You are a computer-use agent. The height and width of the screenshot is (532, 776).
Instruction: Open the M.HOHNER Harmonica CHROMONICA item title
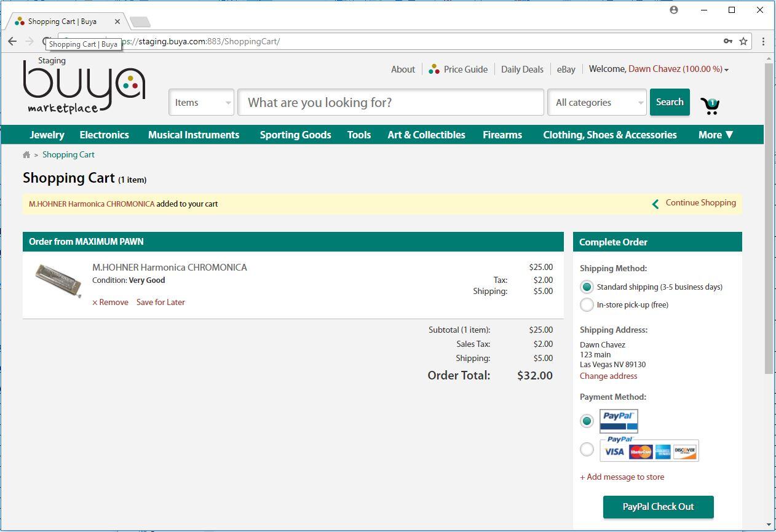pyautogui.click(x=170, y=268)
